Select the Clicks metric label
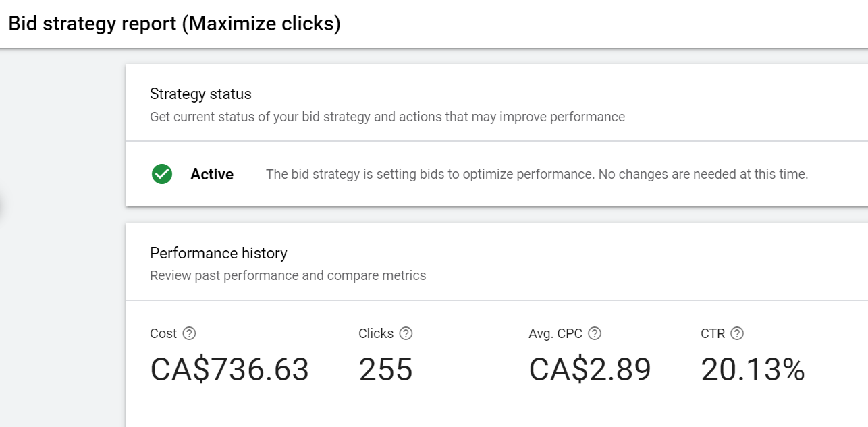Viewport: 868px width, 427px height. pos(376,333)
